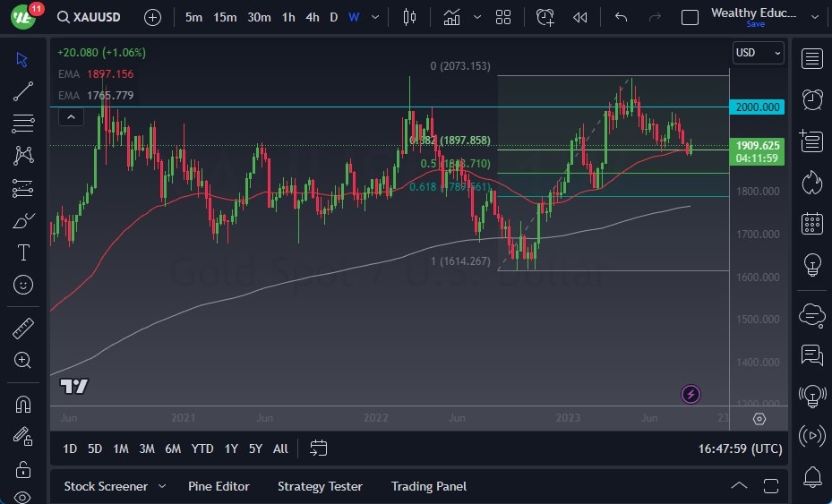Collapse the indicator legend chevron
Screen dimensions: 832x504
(71, 116)
